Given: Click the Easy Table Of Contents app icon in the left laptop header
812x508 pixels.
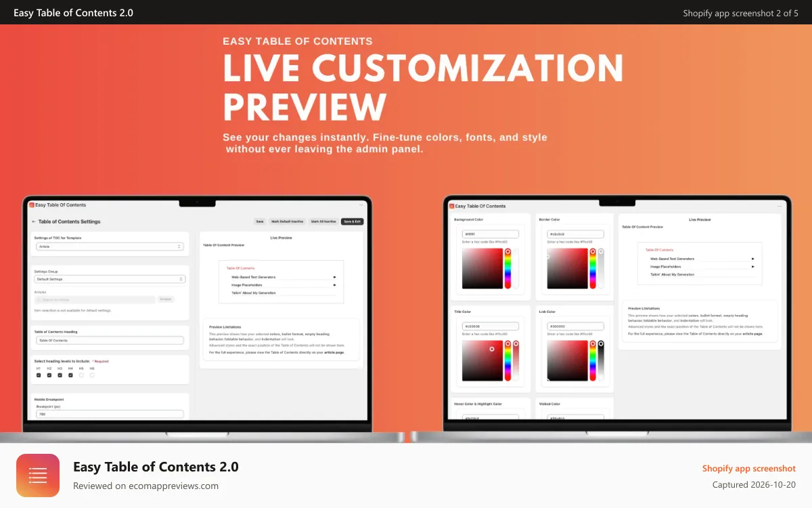Looking at the screenshot, I should 31,205.
